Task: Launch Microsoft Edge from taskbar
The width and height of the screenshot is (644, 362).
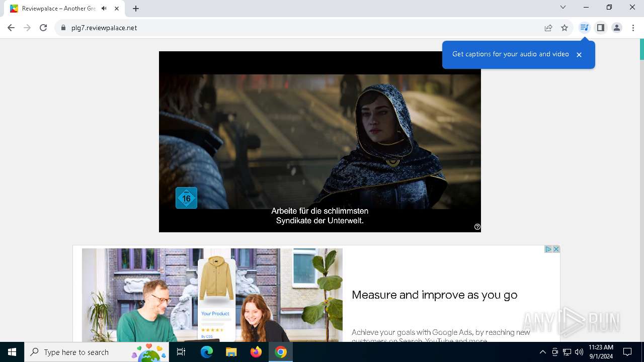Action: pos(206,352)
